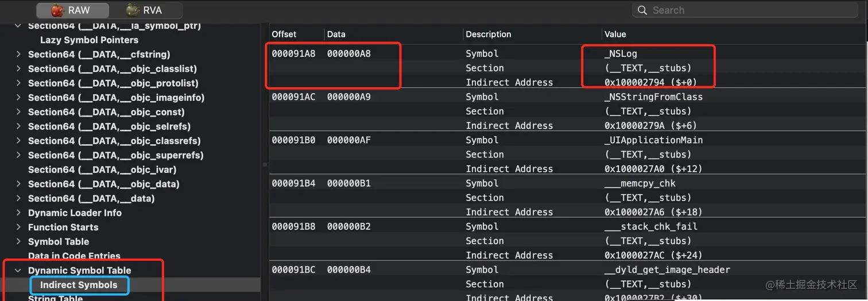Select the _NSLog symbol row
The height and width of the screenshot is (301, 868).
click(x=621, y=53)
